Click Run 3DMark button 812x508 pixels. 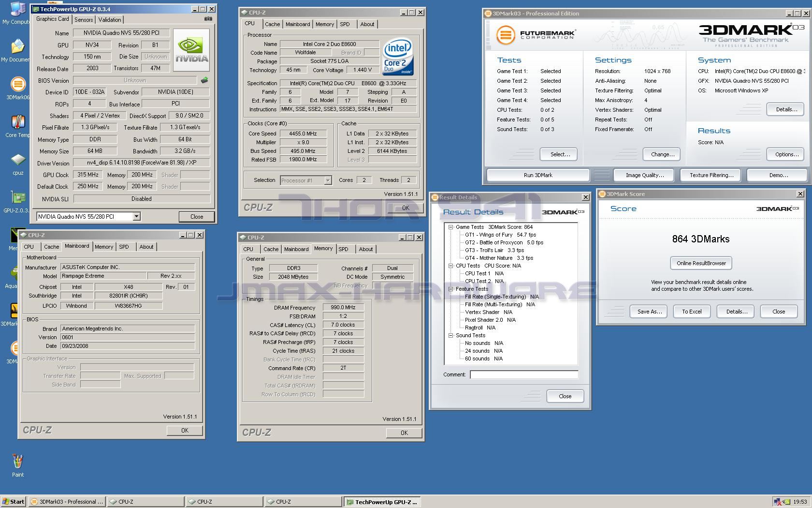click(538, 175)
